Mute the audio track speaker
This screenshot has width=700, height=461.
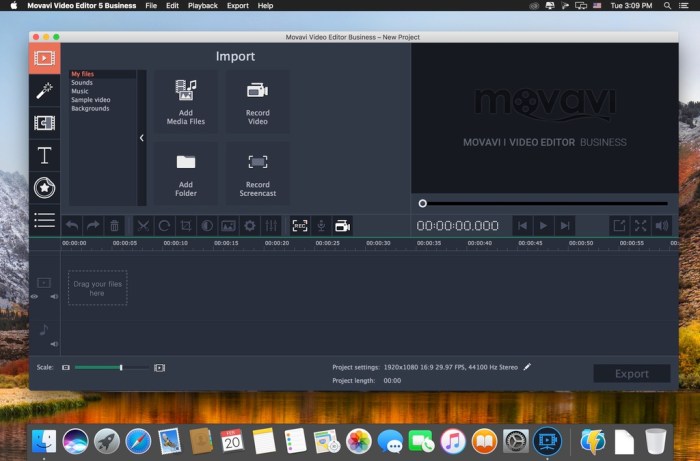pos(54,344)
